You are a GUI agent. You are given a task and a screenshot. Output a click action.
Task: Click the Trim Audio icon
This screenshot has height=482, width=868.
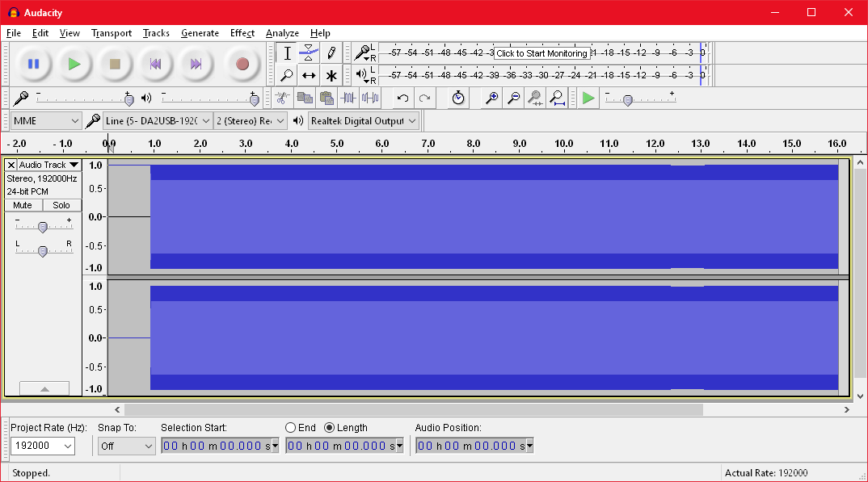(x=348, y=98)
